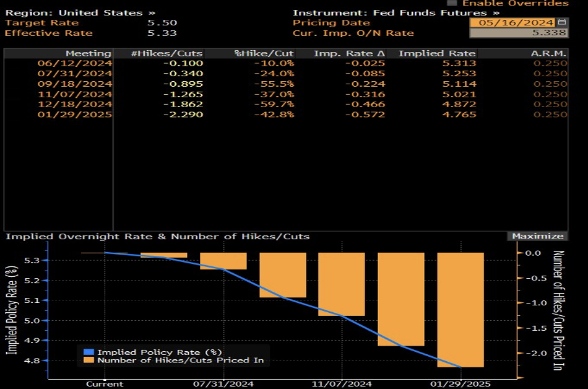The image size is (588, 389).
Task: Click the implied rate 4.765
Action: pyautogui.click(x=459, y=115)
